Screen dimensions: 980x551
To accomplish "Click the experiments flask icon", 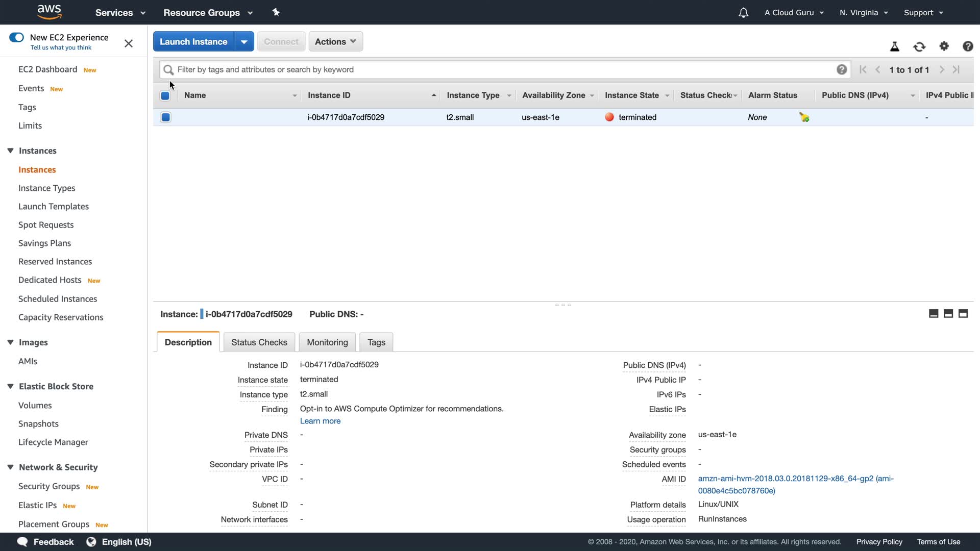I will (894, 47).
